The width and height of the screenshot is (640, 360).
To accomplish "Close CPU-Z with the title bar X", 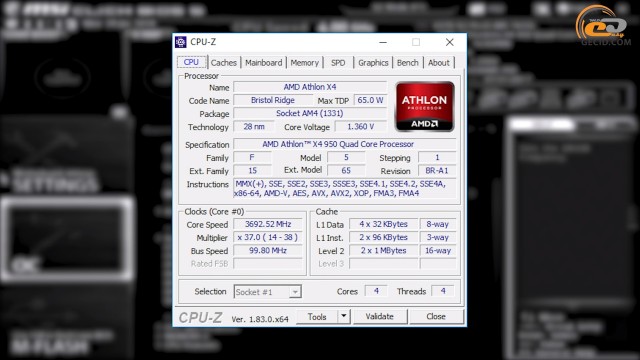I will point(449,42).
